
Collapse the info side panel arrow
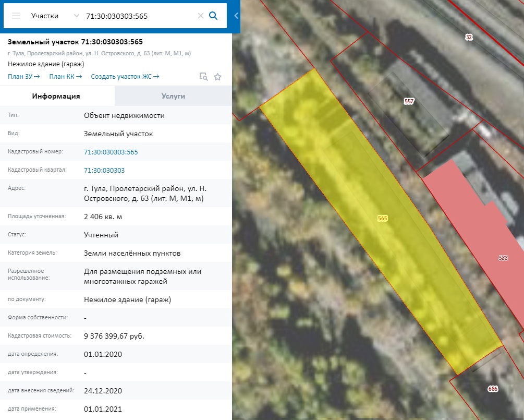pyautogui.click(x=236, y=16)
